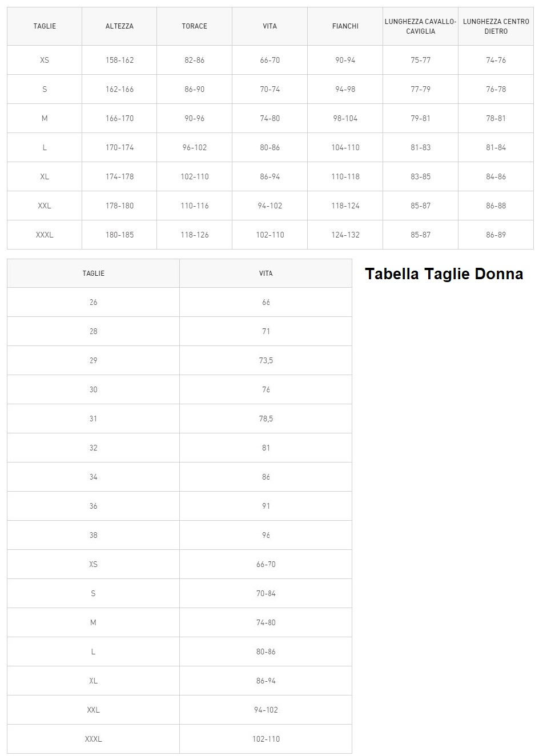This screenshot has width=543, height=756.
Task: Select size 26 in lower table
Action: coord(94,302)
